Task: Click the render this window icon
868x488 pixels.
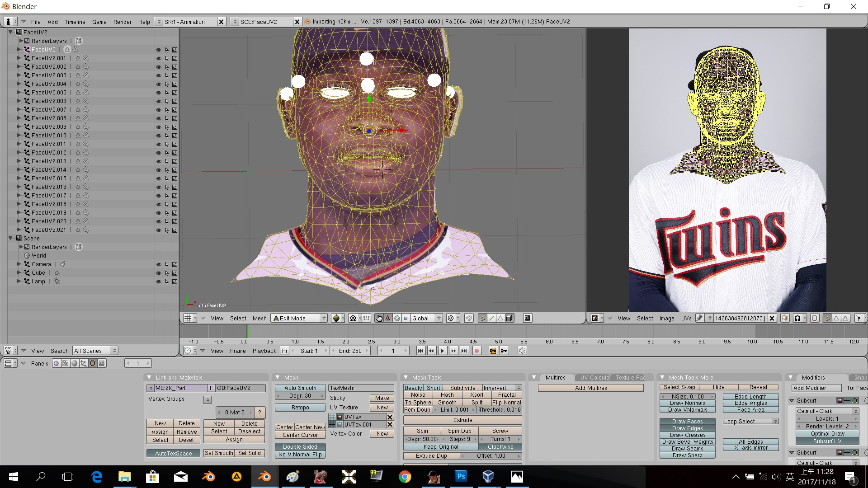Action: pos(527,318)
